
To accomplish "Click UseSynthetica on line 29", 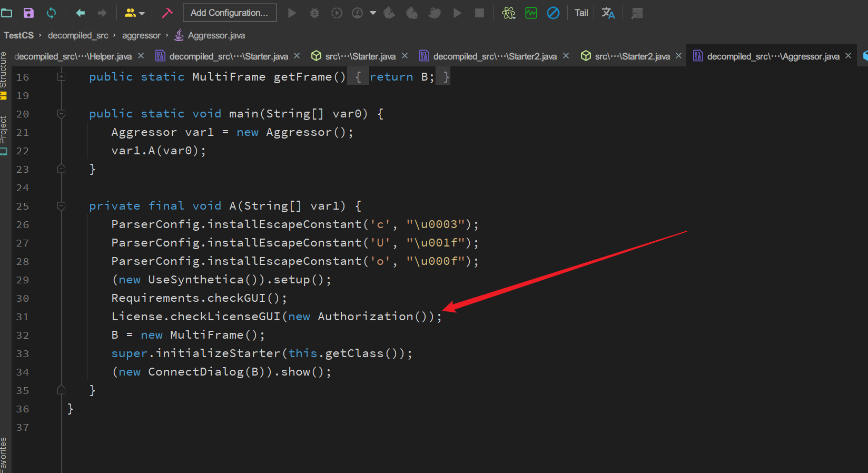I will click(196, 280).
